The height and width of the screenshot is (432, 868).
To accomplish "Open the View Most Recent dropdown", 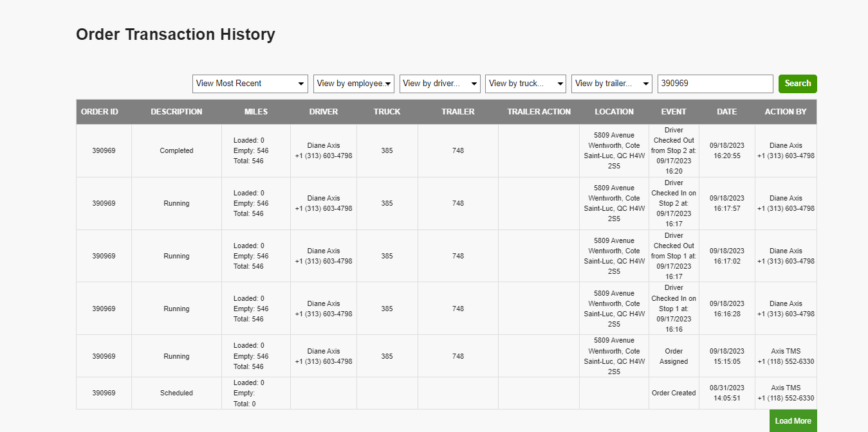I will coord(250,84).
